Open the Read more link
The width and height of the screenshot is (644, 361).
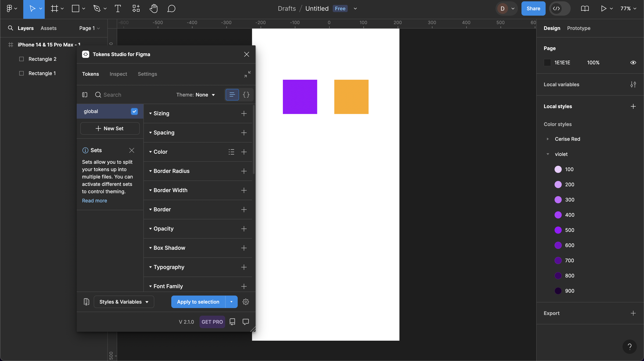coord(95,201)
